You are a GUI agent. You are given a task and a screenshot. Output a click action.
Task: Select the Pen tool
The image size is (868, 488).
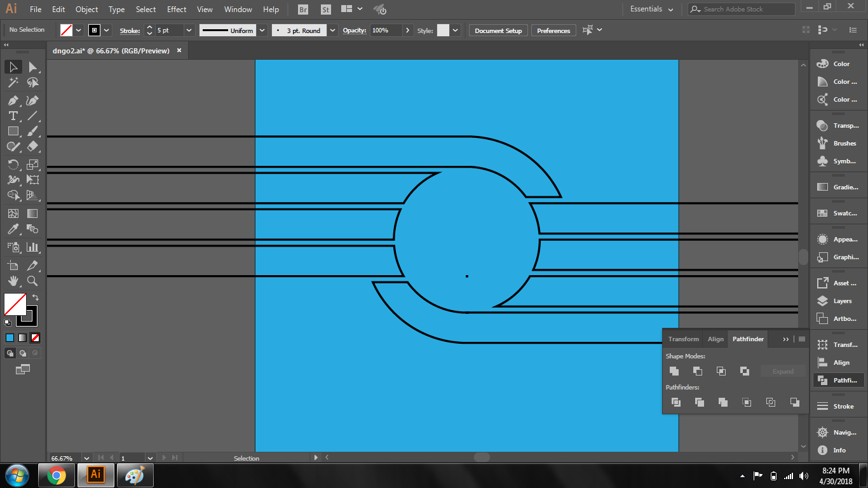13,100
